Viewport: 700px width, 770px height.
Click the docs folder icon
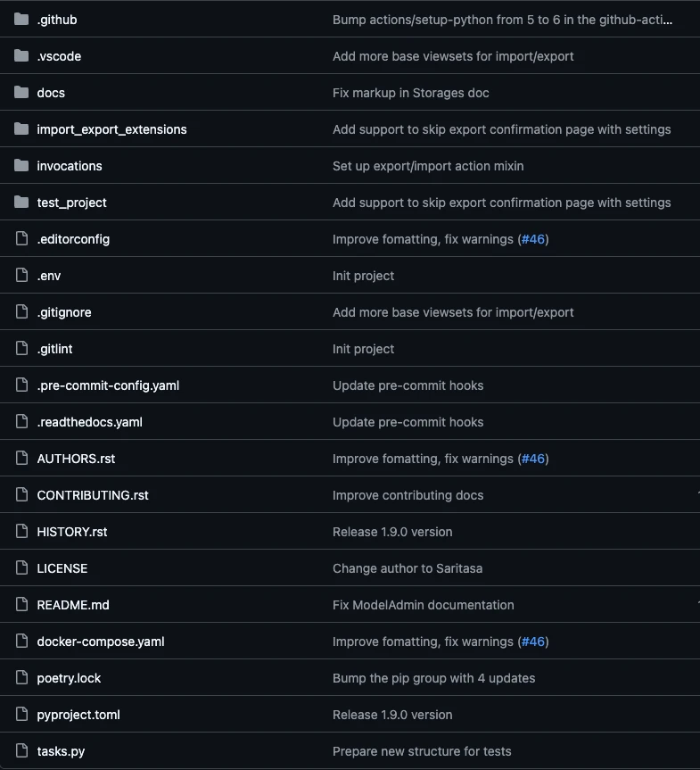tap(21, 92)
